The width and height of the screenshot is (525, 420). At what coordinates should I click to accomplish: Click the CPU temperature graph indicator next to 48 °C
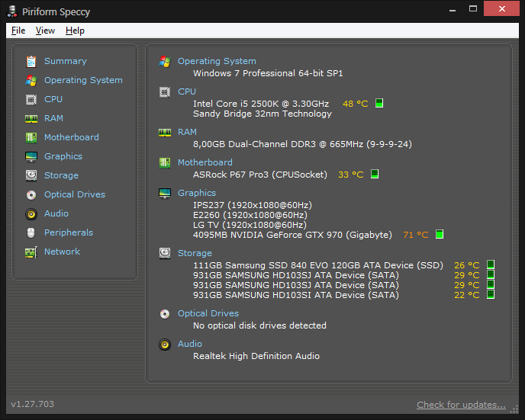(x=379, y=103)
